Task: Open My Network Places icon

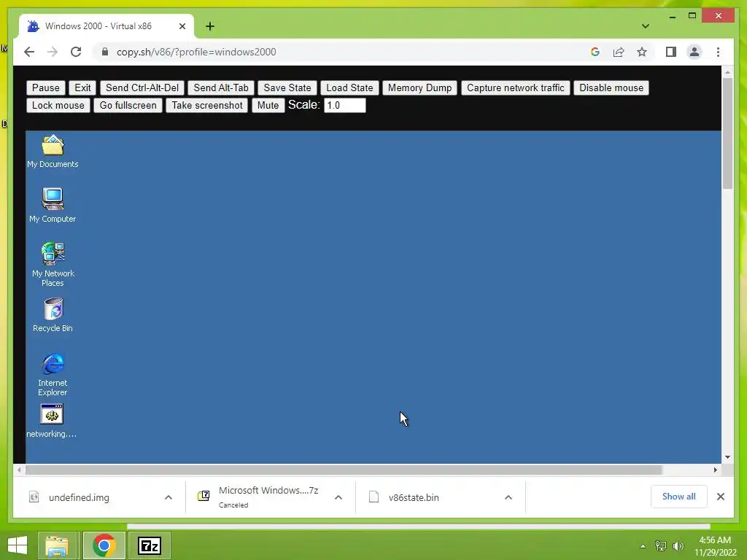Action: [x=53, y=264]
